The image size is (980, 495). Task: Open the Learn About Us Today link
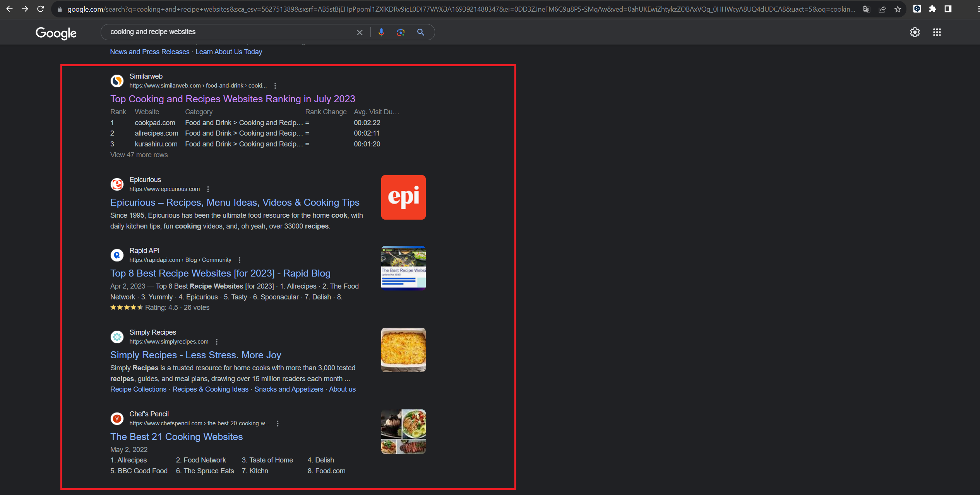pyautogui.click(x=229, y=52)
